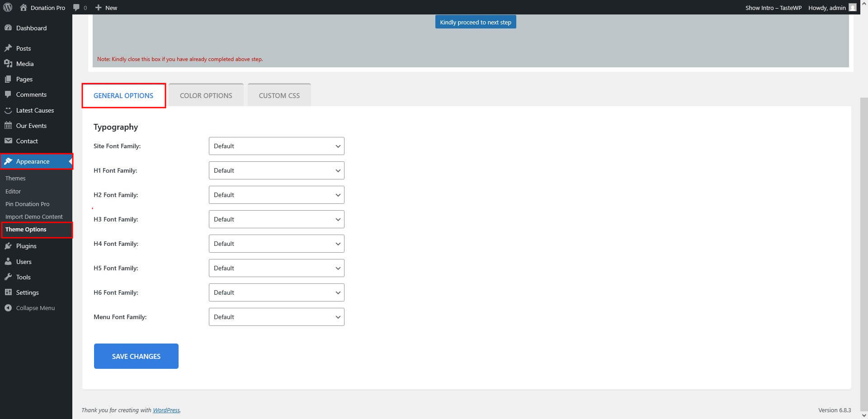Switch to the Color Options tab
Image resolution: width=868 pixels, height=419 pixels.
tap(206, 95)
